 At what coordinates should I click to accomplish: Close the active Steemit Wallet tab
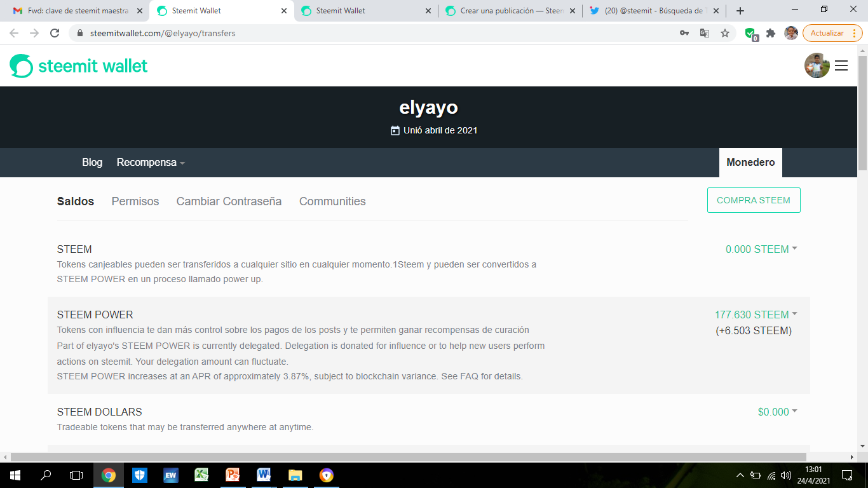coord(284,11)
